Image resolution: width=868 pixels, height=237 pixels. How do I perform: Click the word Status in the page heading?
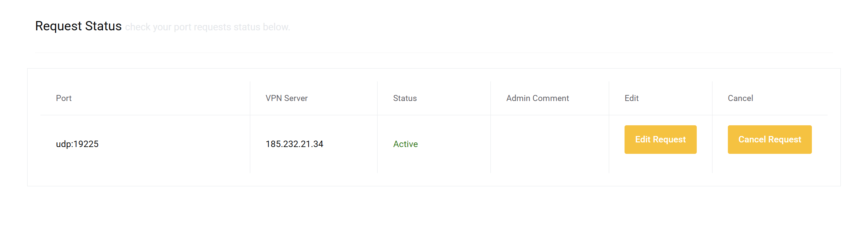[x=103, y=26]
